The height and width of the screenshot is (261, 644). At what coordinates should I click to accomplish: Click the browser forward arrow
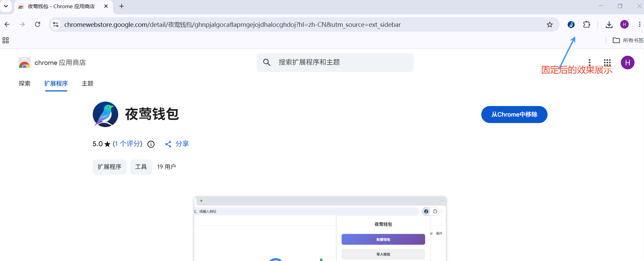coord(22,24)
